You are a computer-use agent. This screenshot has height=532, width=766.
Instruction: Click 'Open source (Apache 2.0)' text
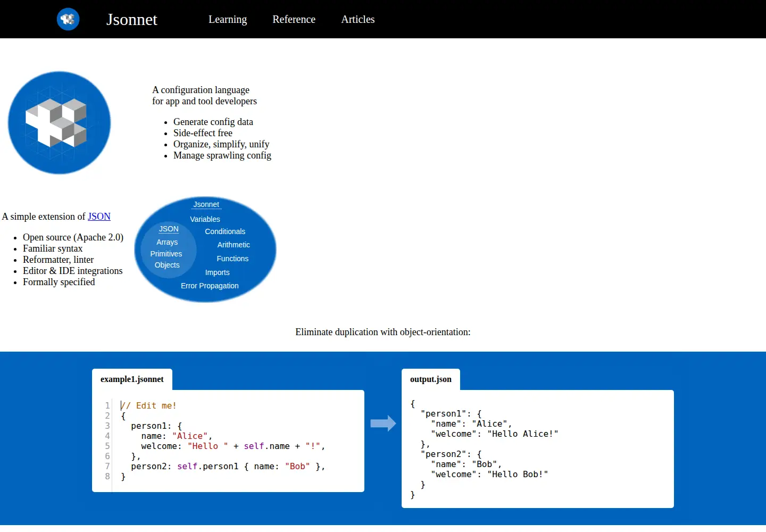(73, 237)
